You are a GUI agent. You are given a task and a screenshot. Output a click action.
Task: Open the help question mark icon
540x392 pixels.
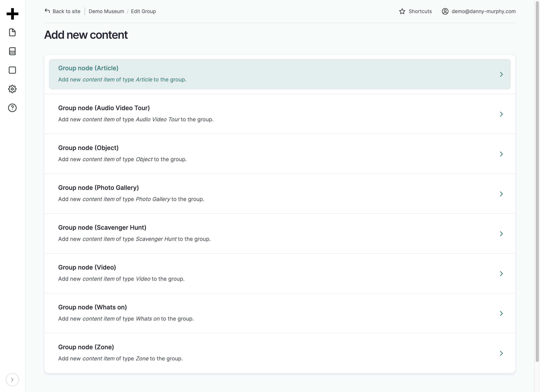click(x=12, y=108)
